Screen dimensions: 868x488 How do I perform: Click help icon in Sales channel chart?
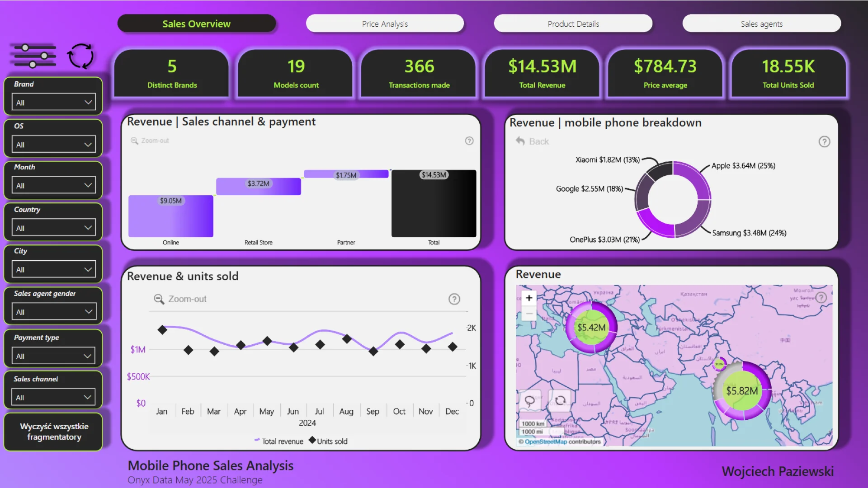coord(469,141)
